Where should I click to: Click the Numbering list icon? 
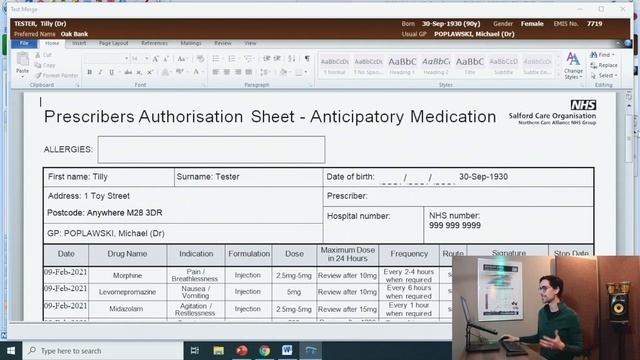232,59
